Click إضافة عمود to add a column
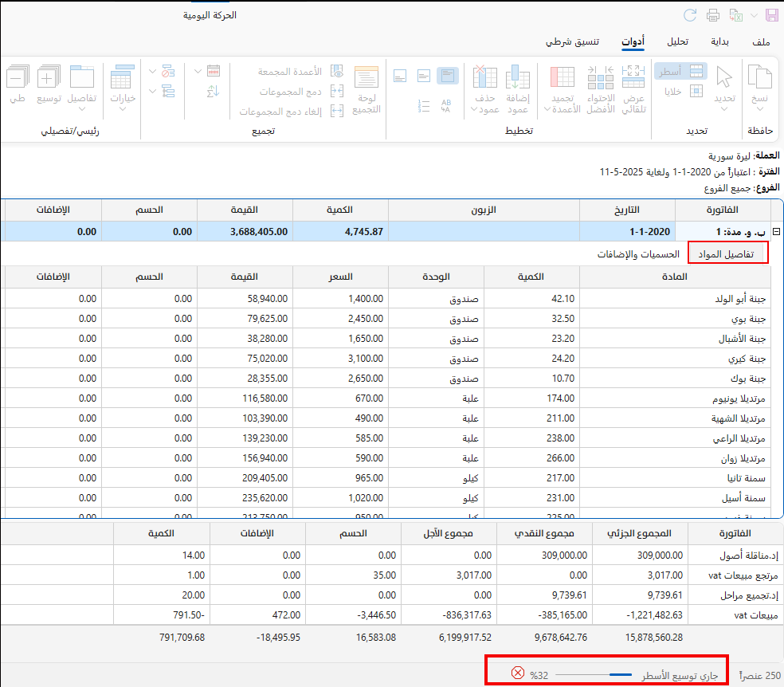784x687 pixels. pyautogui.click(x=518, y=89)
